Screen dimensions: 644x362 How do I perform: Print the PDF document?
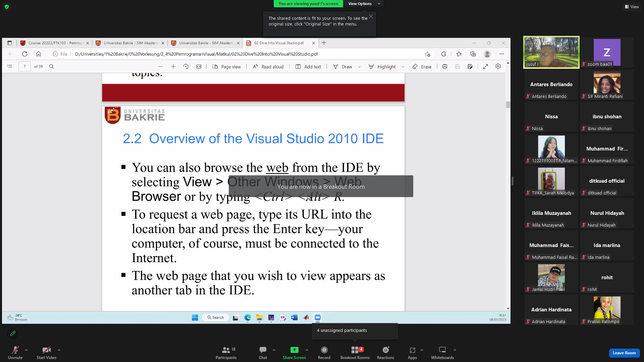445,66
